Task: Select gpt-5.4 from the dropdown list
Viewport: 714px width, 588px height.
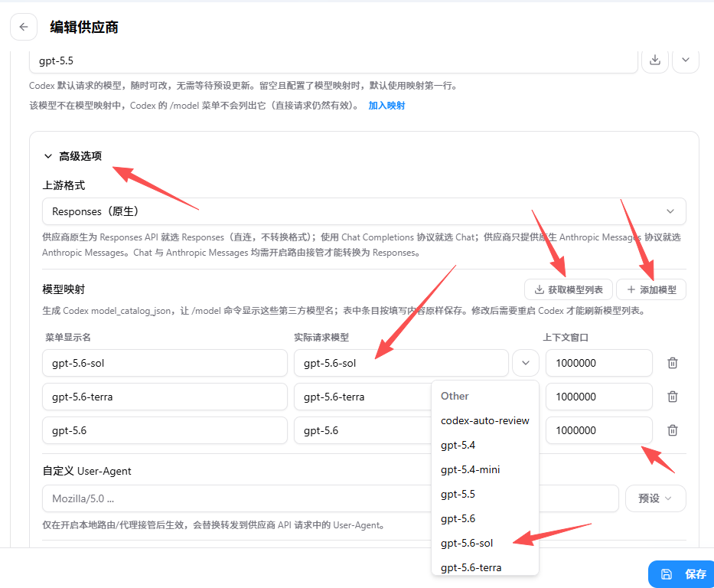Action: [x=485, y=446]
